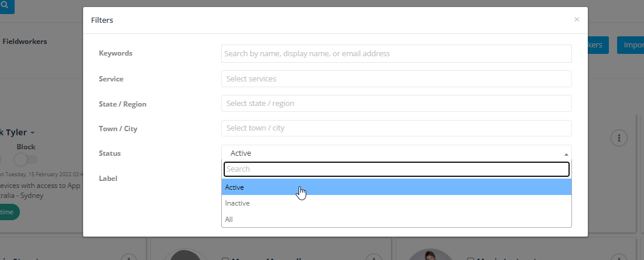644x260 pixels.
Task: Open the State / Region selector
Action: coord(396,104)
